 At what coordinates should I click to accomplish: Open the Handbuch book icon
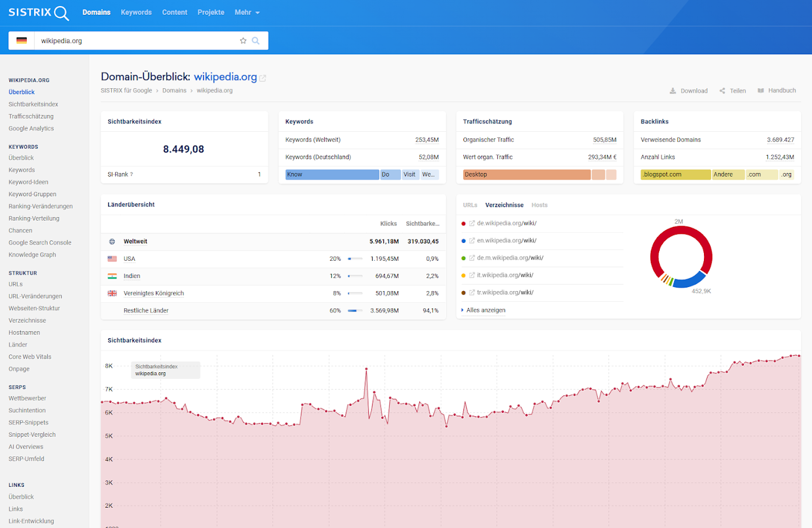click(x=761, y=91)
